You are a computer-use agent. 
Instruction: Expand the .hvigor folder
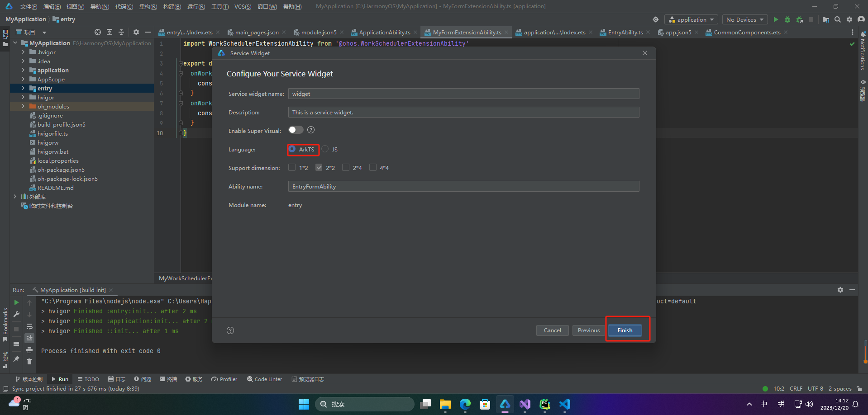(23, 52)
